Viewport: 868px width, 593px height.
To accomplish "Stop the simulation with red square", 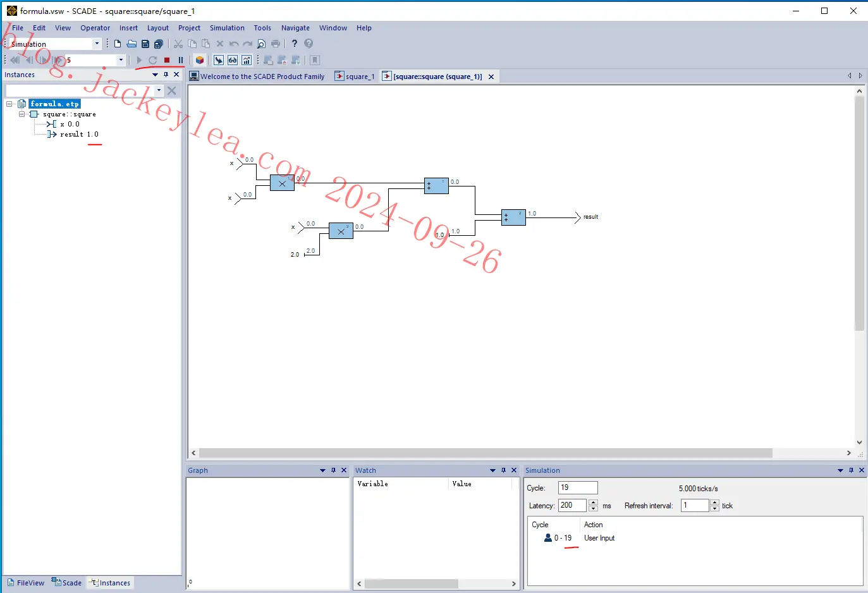I will (167, 60).
